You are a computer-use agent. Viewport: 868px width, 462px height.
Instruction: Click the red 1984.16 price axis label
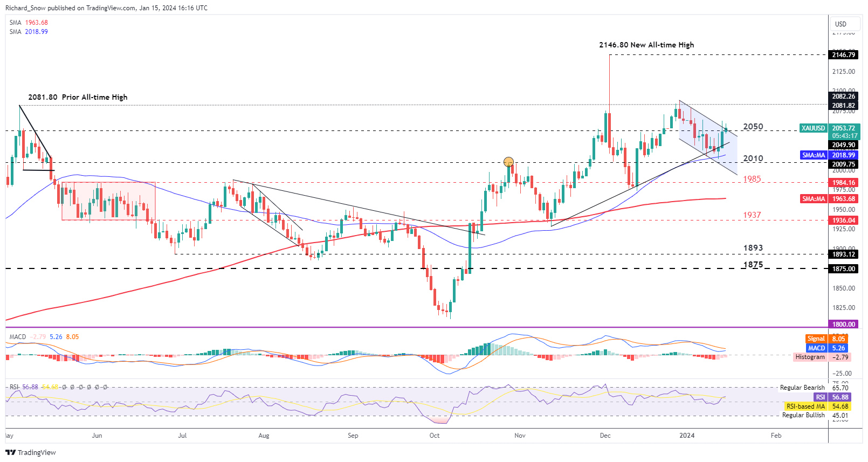(844, 183)
